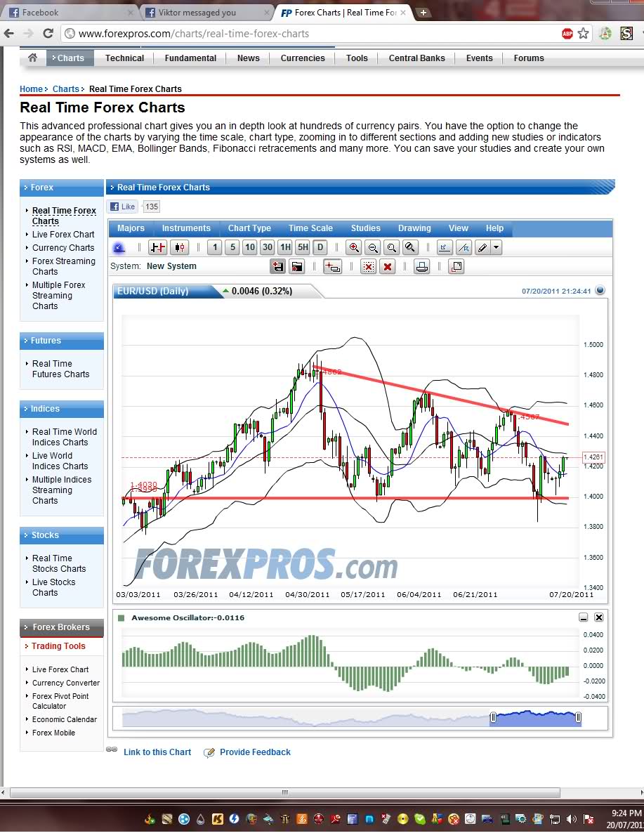Open the Majors menu
This screenshot has width=644, height=838.
[x=131, y=228]
